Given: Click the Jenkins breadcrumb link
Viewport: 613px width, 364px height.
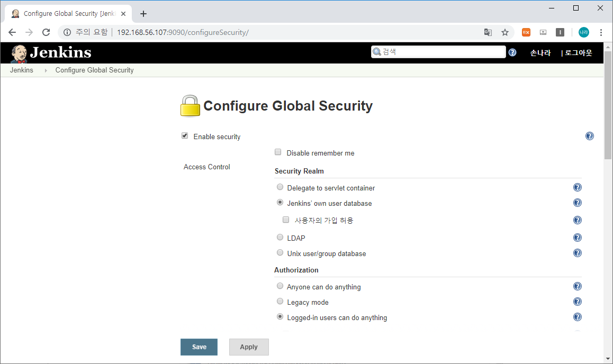Looking at the screenshot, I should [22, 70].
